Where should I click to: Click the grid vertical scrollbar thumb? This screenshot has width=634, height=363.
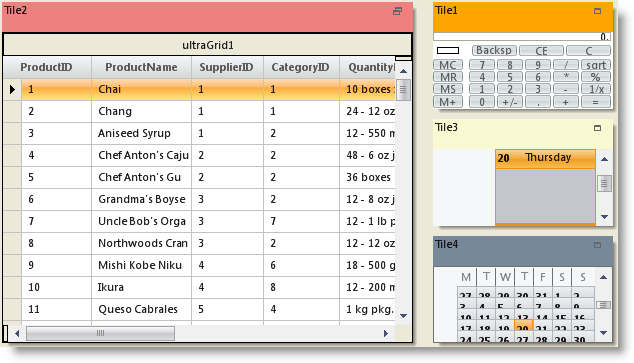(403, 90)
